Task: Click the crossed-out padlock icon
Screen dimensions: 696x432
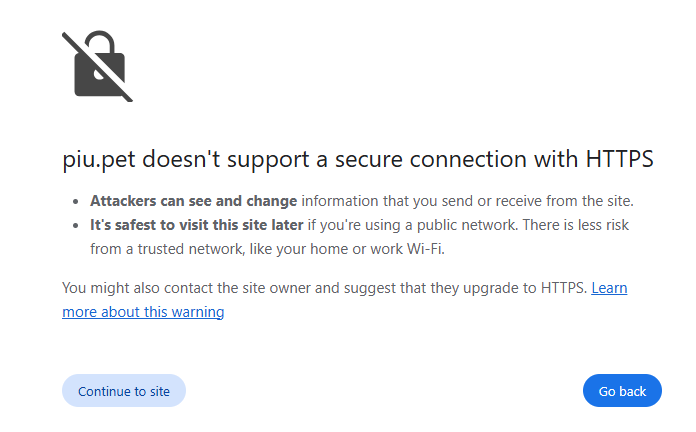Action: click(97, 66)
